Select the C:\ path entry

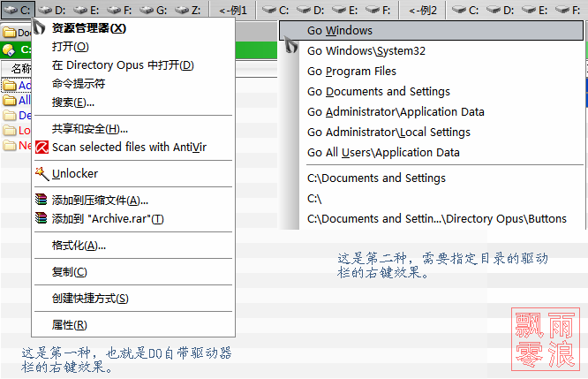click(x=431, y=198)
